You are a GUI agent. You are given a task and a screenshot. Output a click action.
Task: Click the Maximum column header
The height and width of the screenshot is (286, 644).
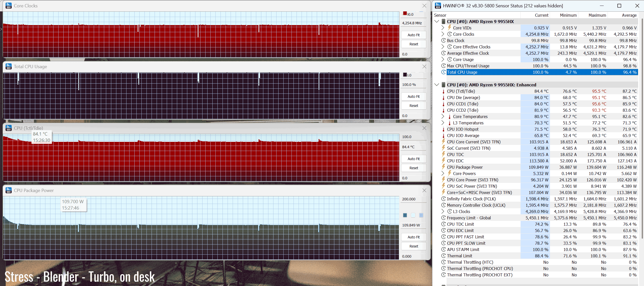pos(597,15)
